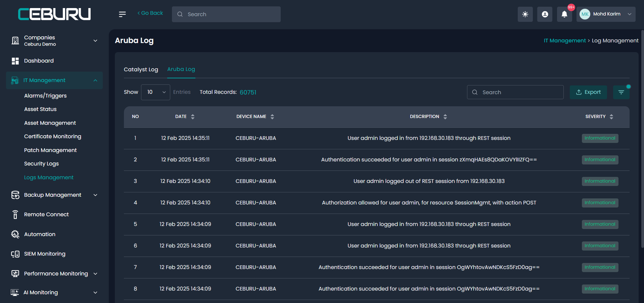Viewport: 644px width, 303px height.
Task: Click the Remote Connect icon
Action: coord(15,215)
